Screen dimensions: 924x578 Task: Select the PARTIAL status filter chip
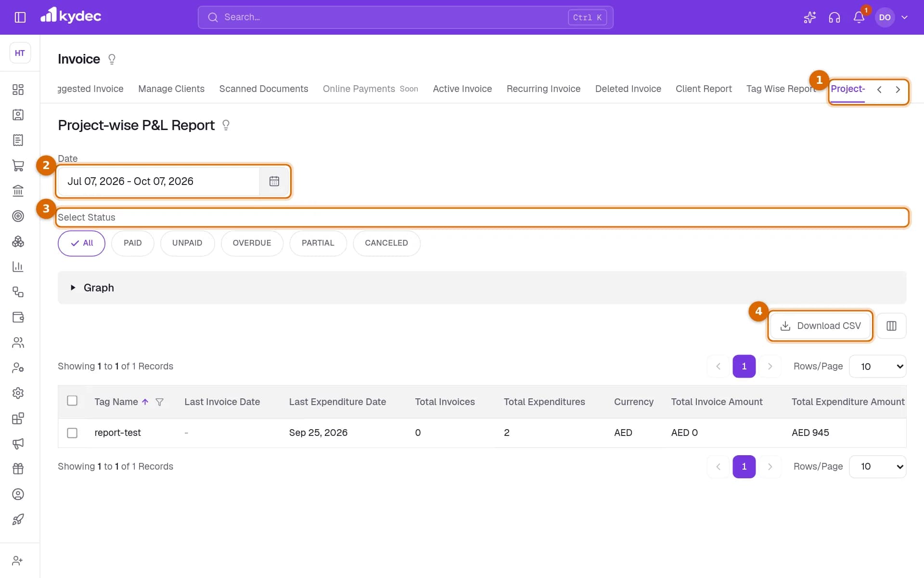click(x=318, y=243)
